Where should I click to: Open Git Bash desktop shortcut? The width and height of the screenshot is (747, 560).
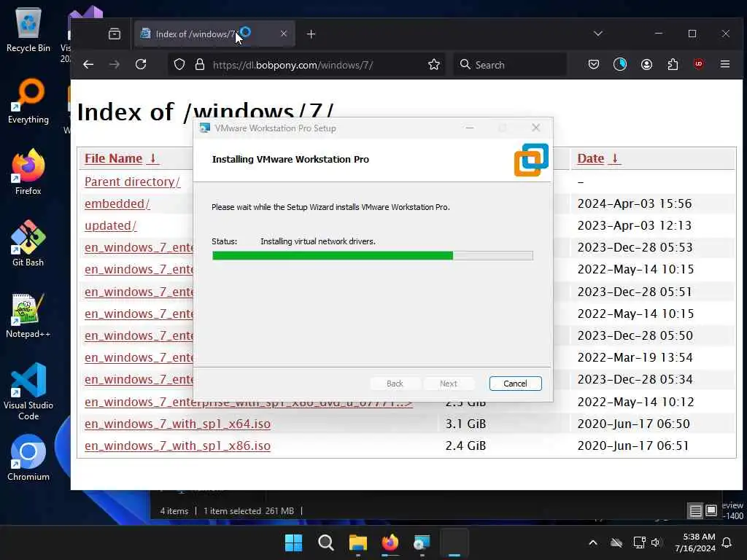coord(28,244)
